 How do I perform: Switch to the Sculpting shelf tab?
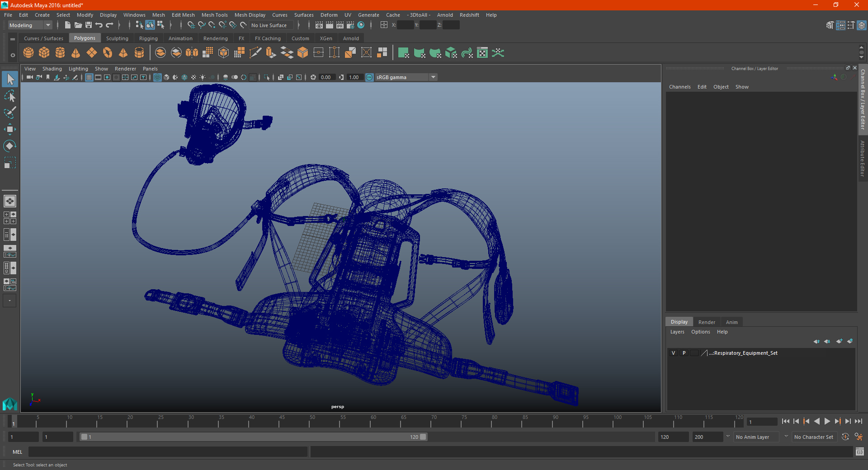[x=117, y=38]
